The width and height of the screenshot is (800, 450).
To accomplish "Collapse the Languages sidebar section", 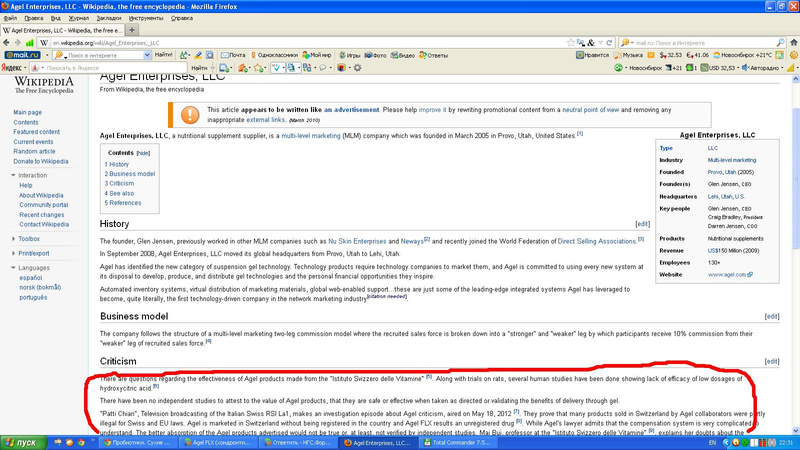I will click(14, 268).
